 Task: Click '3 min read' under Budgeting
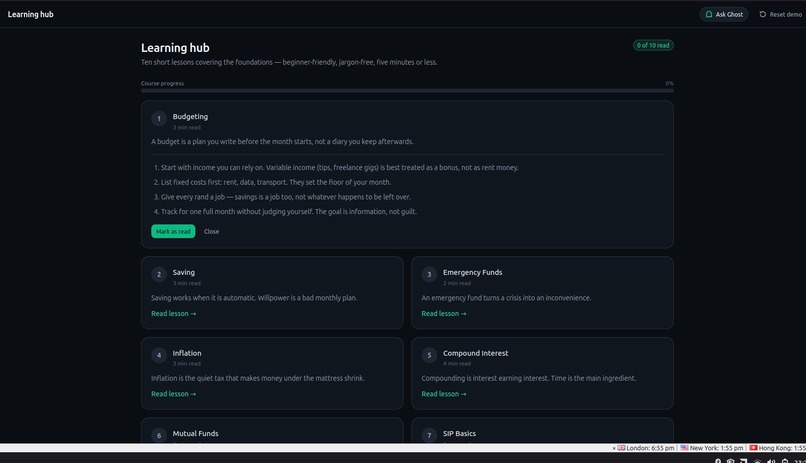pyautogui.click(x=187, y=127)
